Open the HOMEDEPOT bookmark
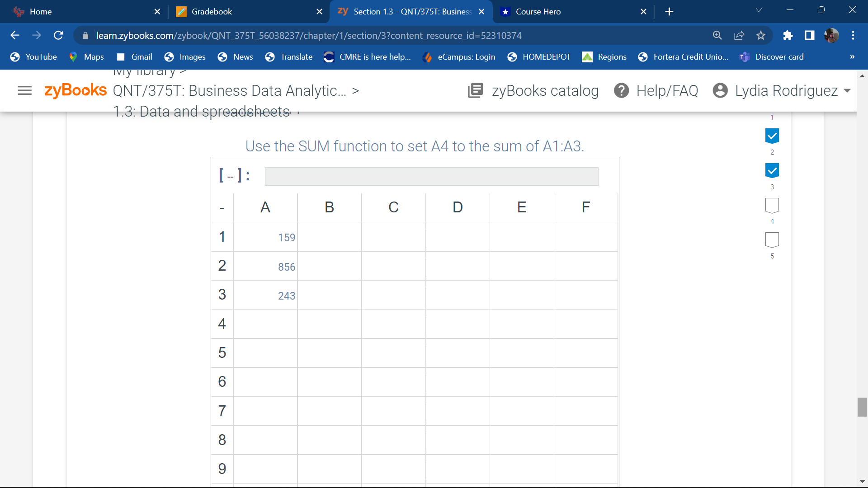Image resolution: width=868 pixels, height=488 pixels. click(539, 57)
